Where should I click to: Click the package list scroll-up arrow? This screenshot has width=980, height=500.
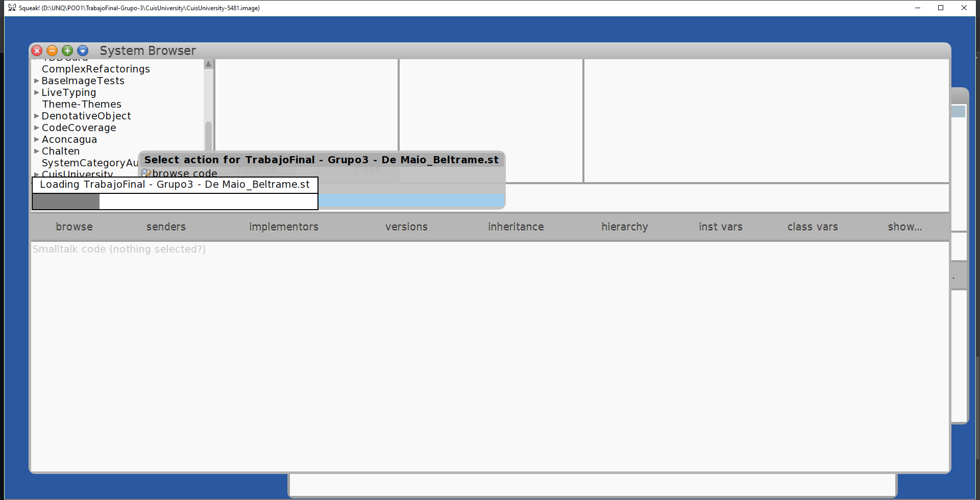(x=208, y=64)
